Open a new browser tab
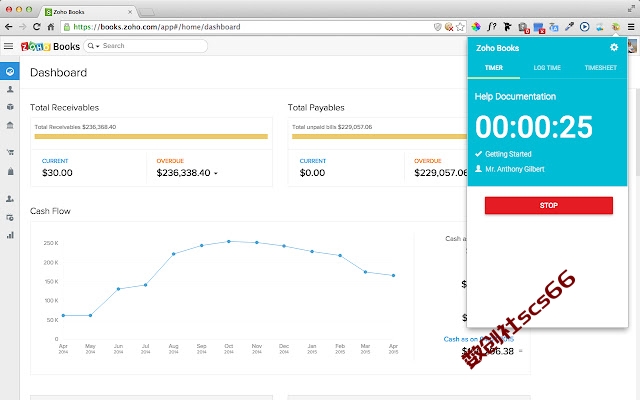Viewport: 640px width, 400px height. pyautogui.click(x=147, y=12)
